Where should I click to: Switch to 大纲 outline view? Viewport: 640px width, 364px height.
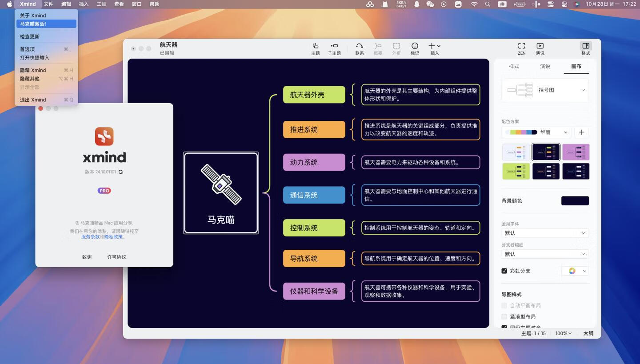click(588, 333)
